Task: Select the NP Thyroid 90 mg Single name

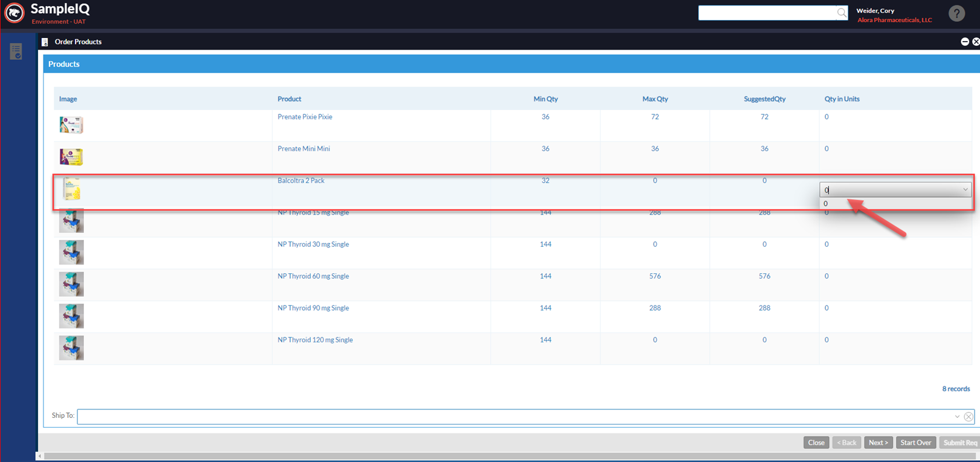Action: 313,308
